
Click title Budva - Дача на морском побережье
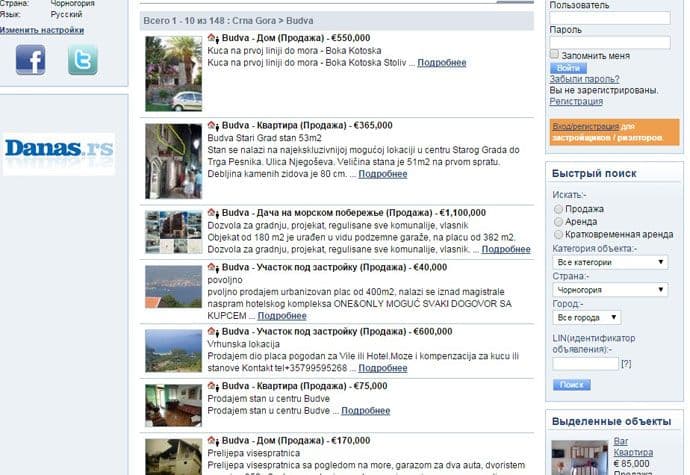[354, 213]
